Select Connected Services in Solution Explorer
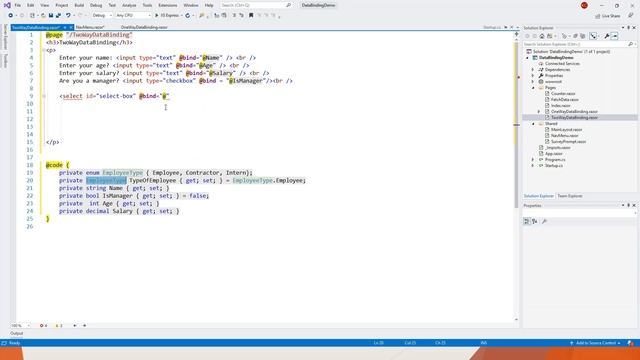This screenshot has height=360, width=640. [x=562, y=64]
